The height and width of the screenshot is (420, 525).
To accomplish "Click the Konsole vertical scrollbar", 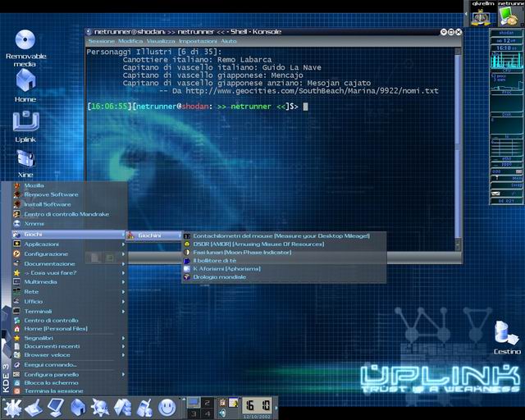I will (458, 149).
